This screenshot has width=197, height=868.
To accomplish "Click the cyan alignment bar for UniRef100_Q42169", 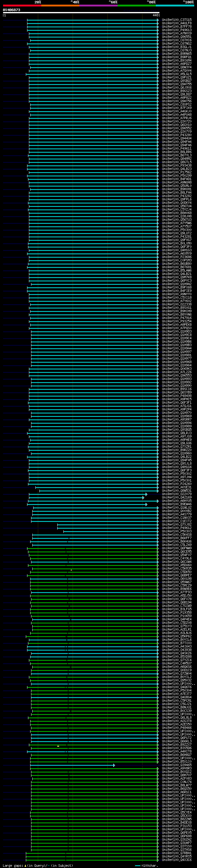I will click(86, 498).
